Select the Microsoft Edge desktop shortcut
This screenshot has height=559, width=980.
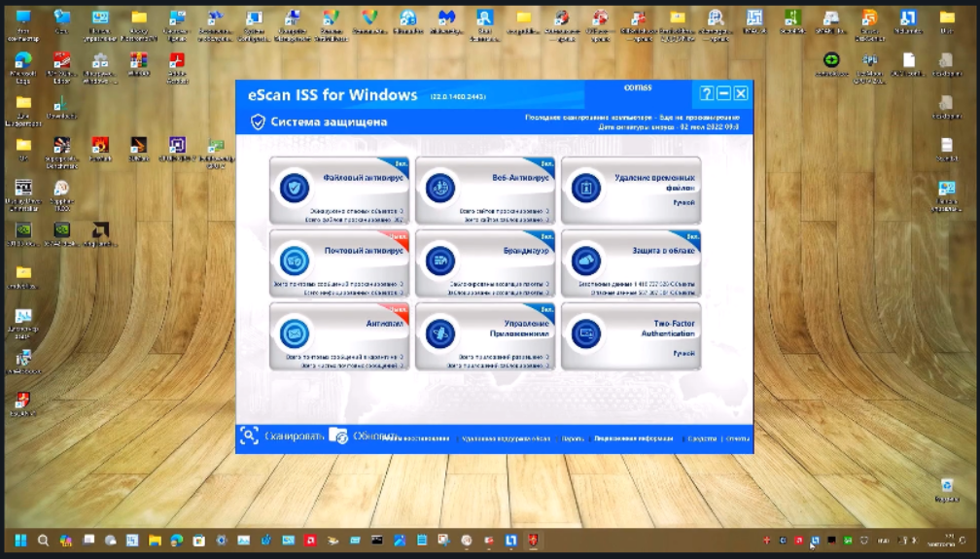point(23,67)
